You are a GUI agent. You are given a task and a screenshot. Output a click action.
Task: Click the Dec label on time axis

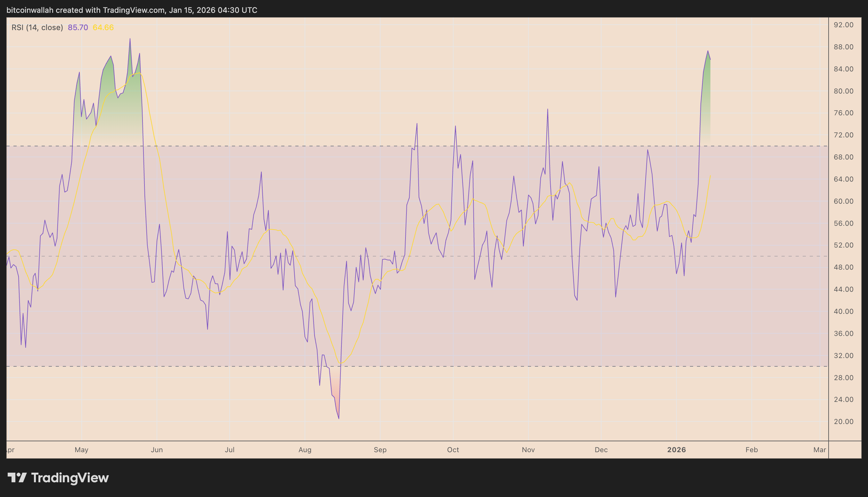[x=601, y=450]
